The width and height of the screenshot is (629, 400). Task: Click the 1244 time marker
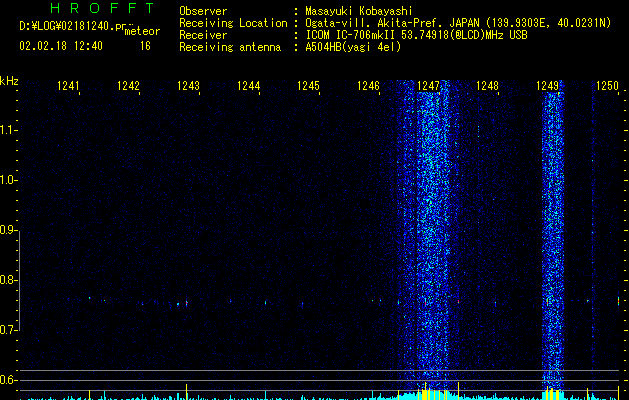(248, 85)
